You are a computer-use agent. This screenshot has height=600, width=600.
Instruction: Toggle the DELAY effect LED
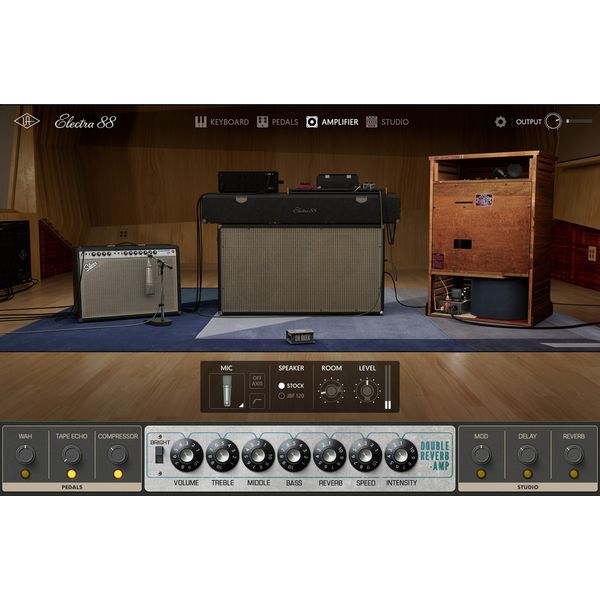[527, 474]
